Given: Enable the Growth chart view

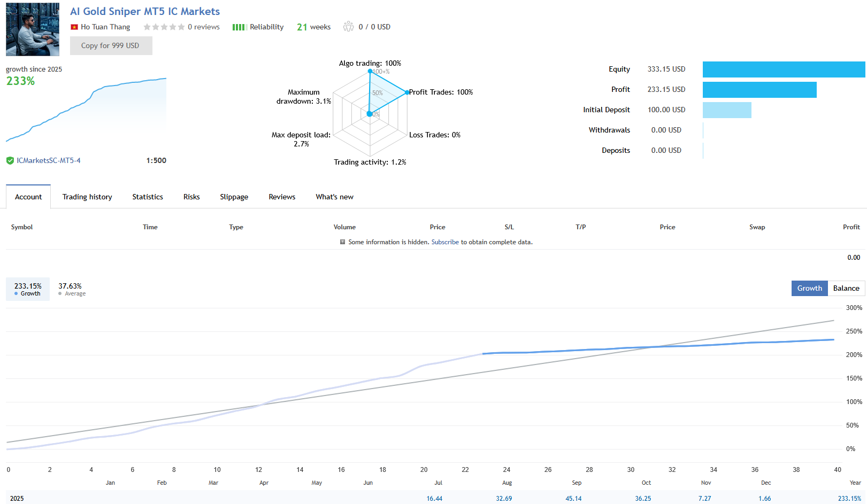Looking at the screenshot, I should pyautogui.click(x=809, y=288).
